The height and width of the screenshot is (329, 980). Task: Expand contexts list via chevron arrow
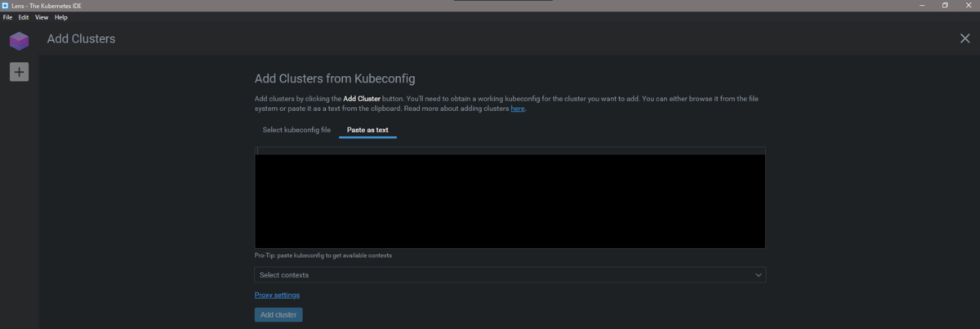point(758,275)
